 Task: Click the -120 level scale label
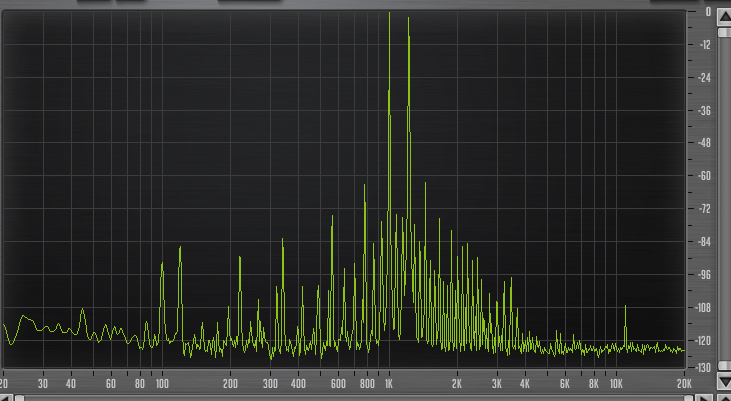704,340
